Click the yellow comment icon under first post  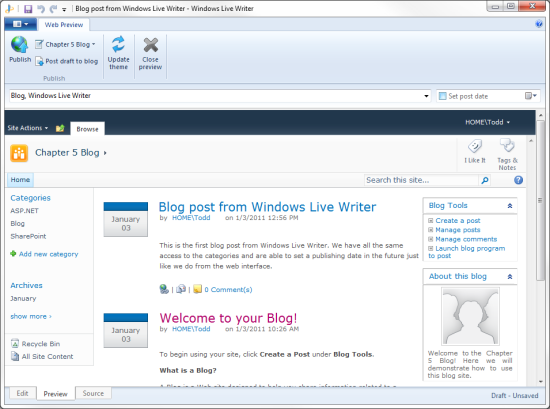click(x=197, y=289)
